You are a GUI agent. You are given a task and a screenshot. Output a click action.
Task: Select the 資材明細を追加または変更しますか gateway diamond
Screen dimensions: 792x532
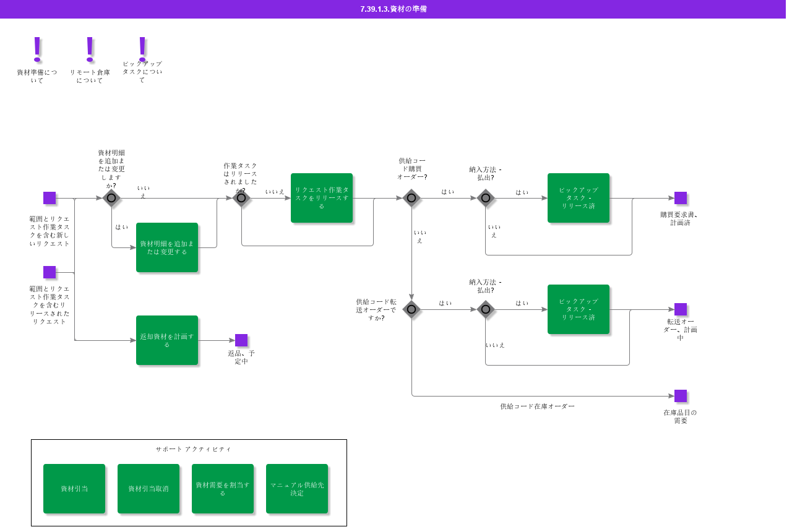(x=111, y=198)
